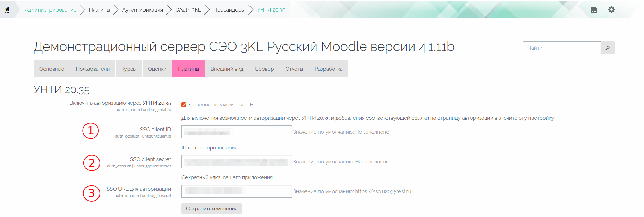
Task: Click the save/drawer icon at top right
Action: pyautogui.click(x=594, y=10)
